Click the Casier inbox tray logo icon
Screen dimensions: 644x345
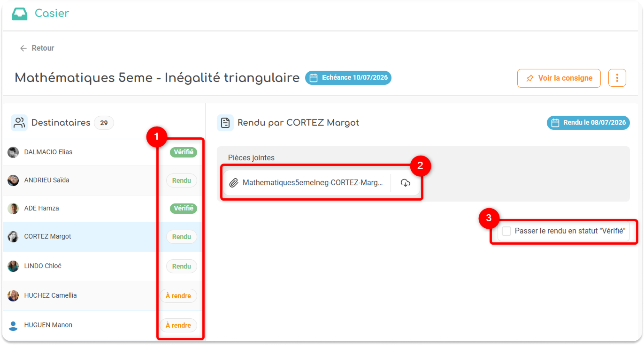tap(20, 14)
